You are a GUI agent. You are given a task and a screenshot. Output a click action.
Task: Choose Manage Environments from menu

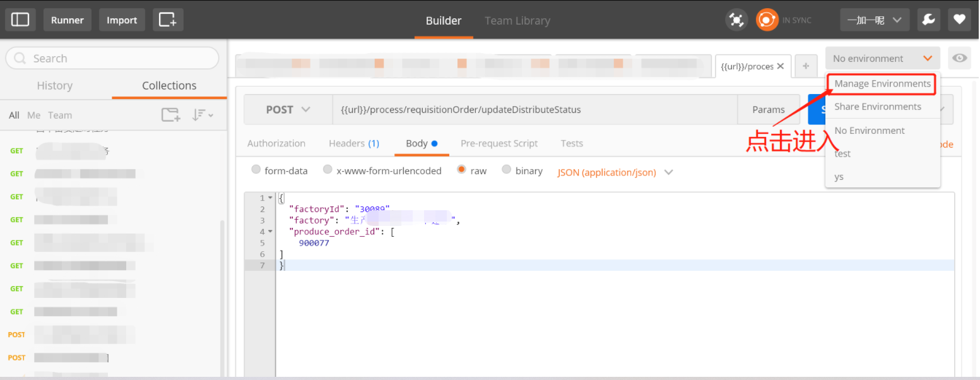tap(882, 83)
